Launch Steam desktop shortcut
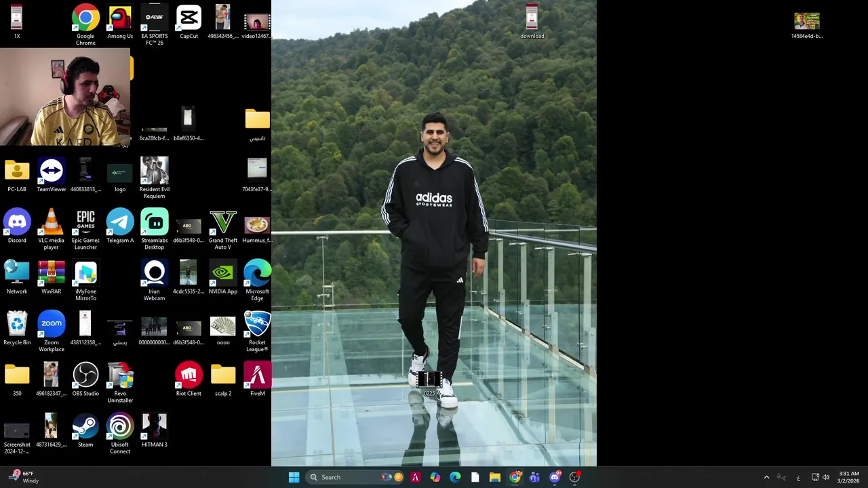Image resolution: width=868 pixels, height=488 pixels. (x=85, y=431)
